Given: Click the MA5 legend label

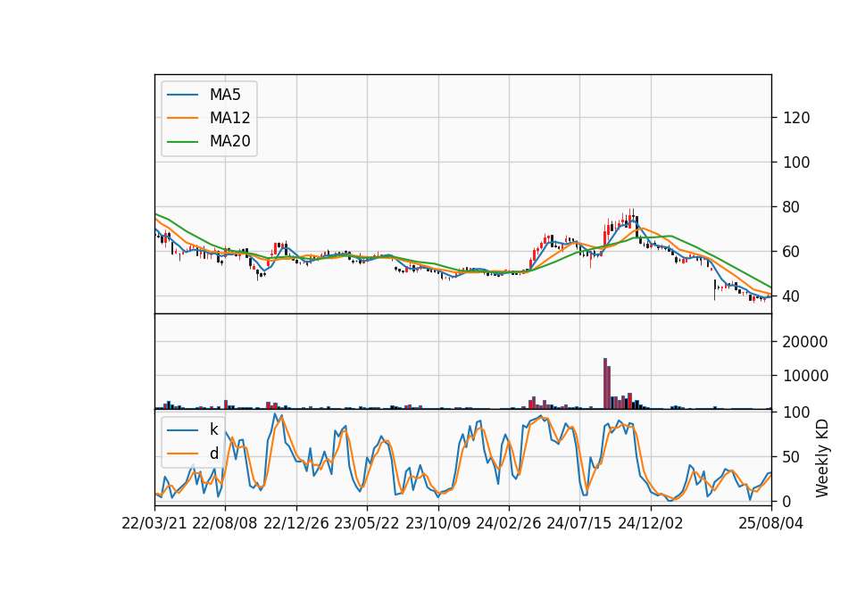Looking at the screenshot, I should pos(225,95).
